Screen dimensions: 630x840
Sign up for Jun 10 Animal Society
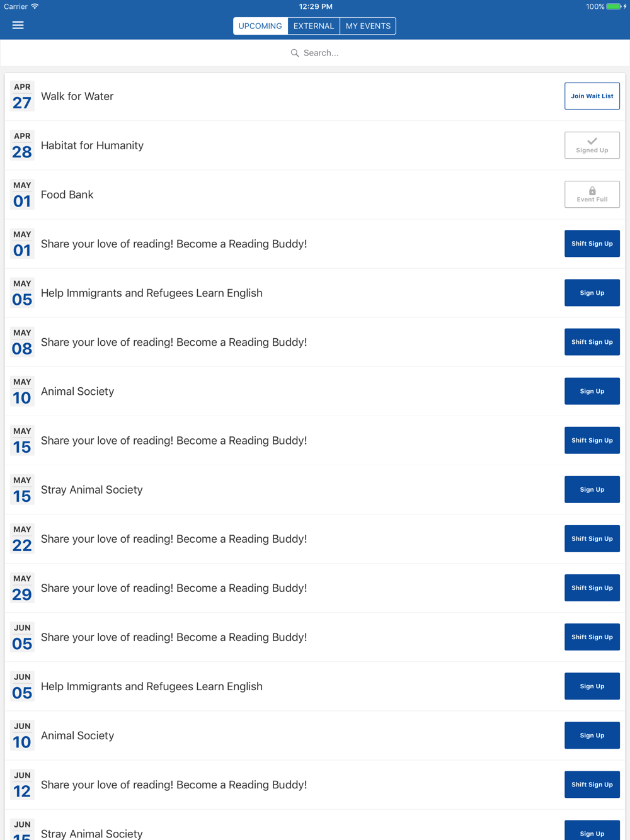(592, 735)
